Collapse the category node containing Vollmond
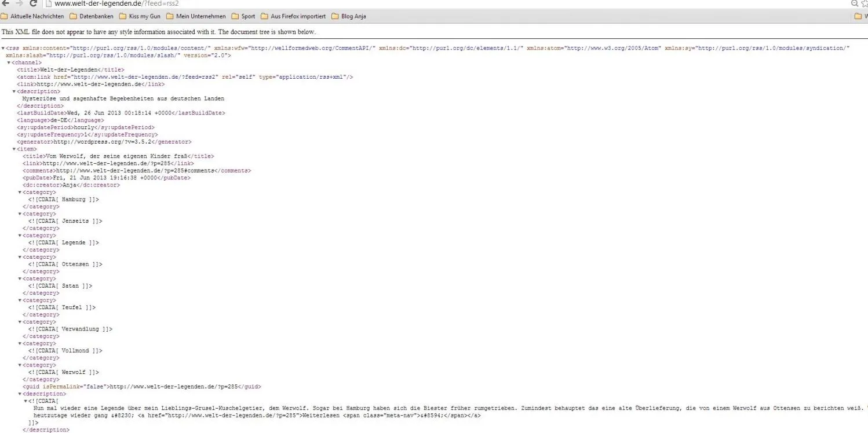The image size is (868, 433). coord(20,344)
